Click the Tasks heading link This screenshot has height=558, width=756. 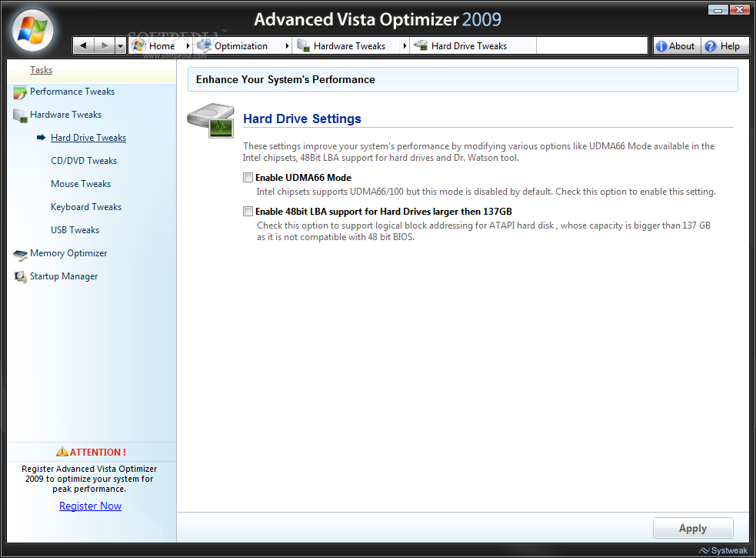click(x=41, y=70)
